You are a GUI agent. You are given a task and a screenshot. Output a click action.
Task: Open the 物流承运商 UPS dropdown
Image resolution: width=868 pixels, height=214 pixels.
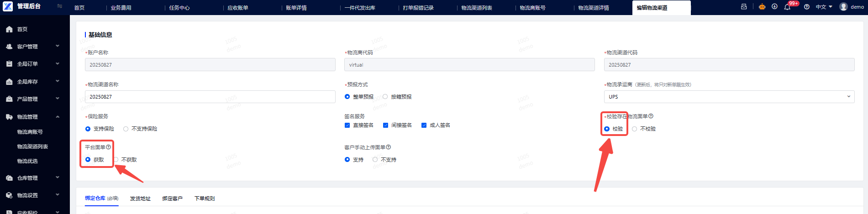click(x=729, y=97)
